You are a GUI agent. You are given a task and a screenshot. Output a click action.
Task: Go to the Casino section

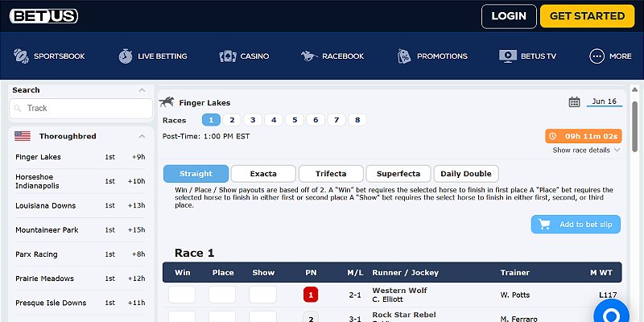pos(245,56)
